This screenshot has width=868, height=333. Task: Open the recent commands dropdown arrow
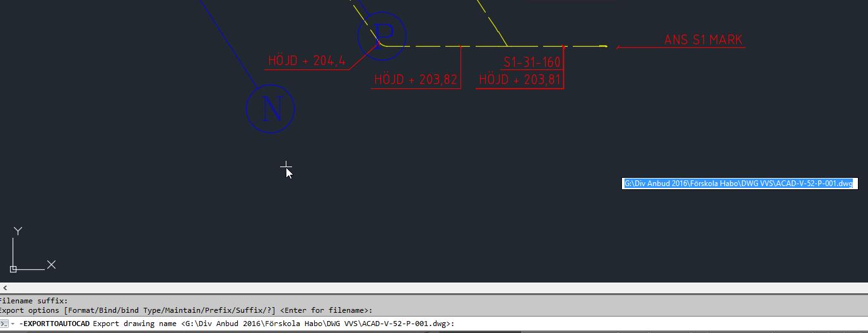pyautogui.click(x=13, y=324)
